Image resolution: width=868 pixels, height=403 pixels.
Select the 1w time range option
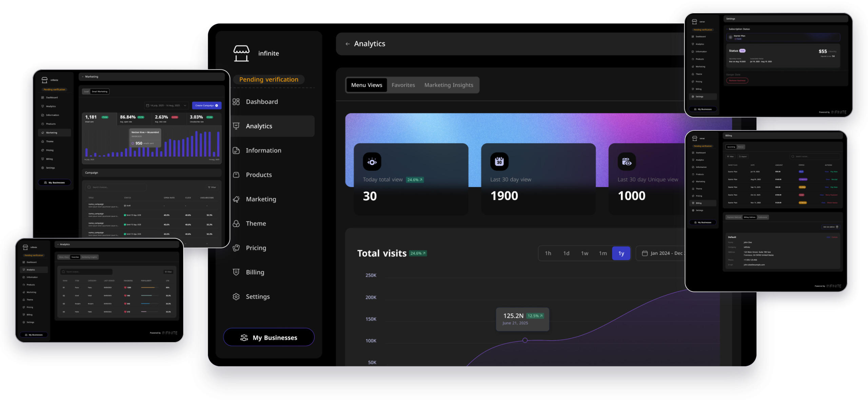click(x=585, y=253)
